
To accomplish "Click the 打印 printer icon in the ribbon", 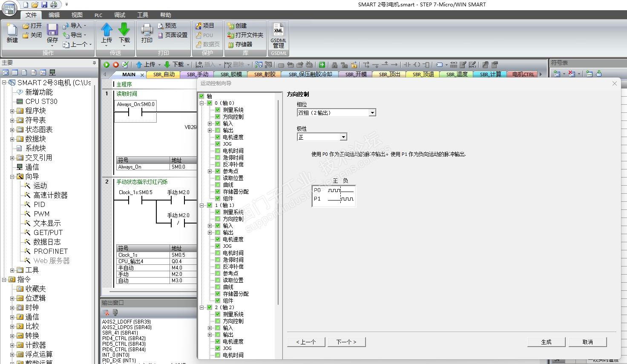I will click(147, 29).
